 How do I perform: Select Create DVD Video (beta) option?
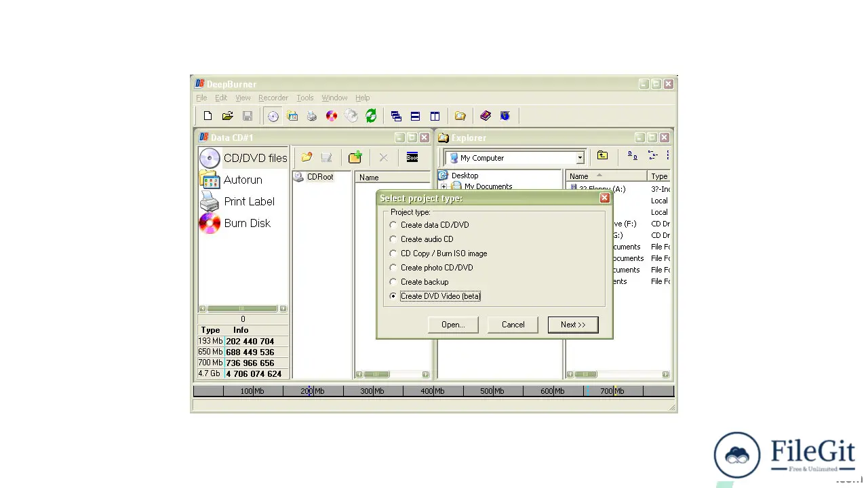[x=435, y=296]
